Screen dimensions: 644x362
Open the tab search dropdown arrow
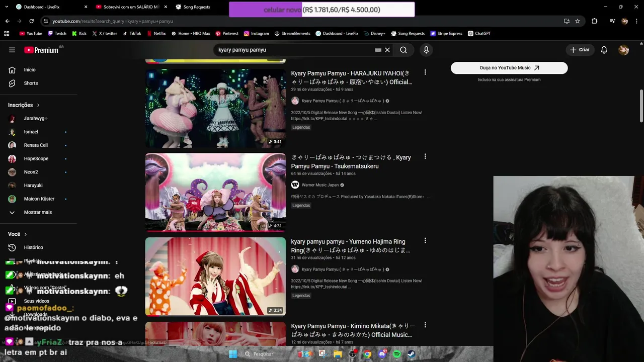tap(7, 7)
